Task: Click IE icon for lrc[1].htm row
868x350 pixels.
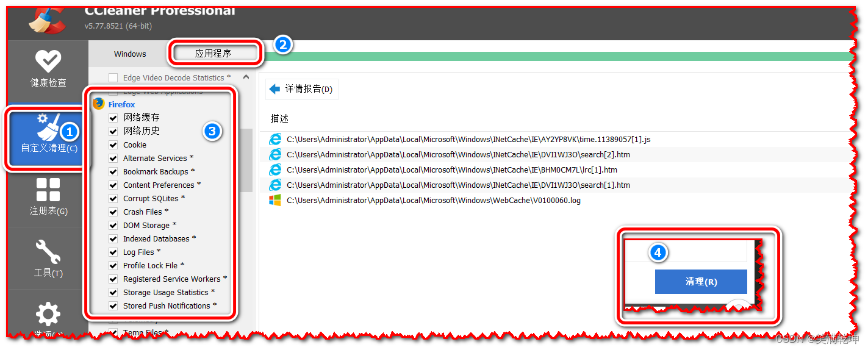Action: pos(276,170)
